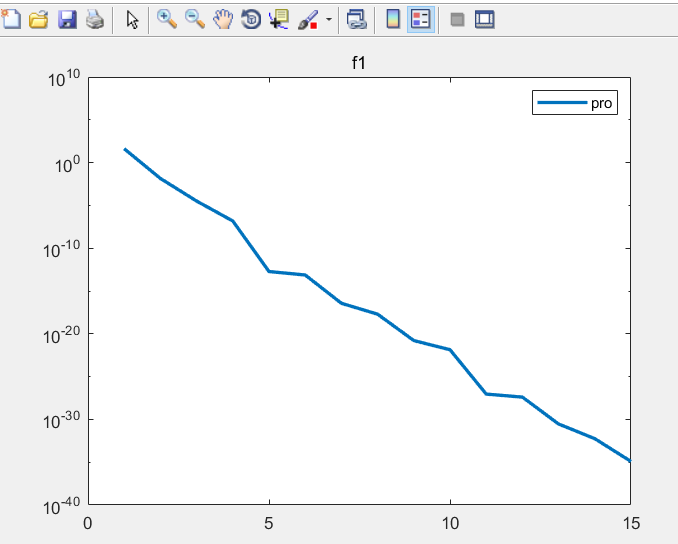Activate the Zoom In tool
The image size is (678, 544).
[166, 19]
